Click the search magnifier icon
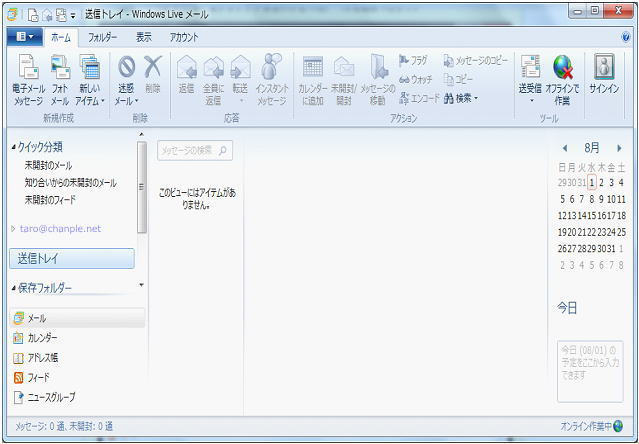Viewport: 639px width, 444px height. pyautogui.click(x=223, y=151)
